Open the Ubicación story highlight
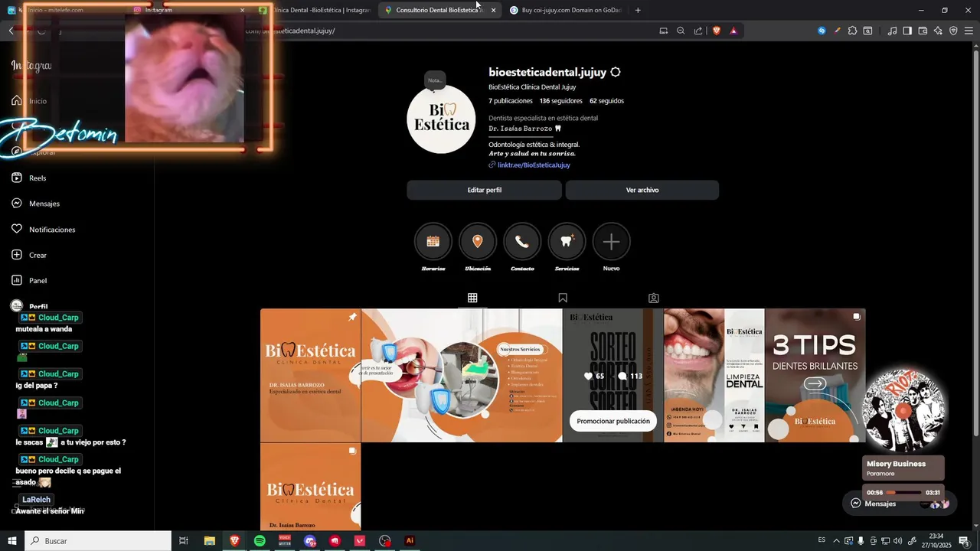This screenshot has height=551, width=980. pyautogui.click(x=478, y=242)
